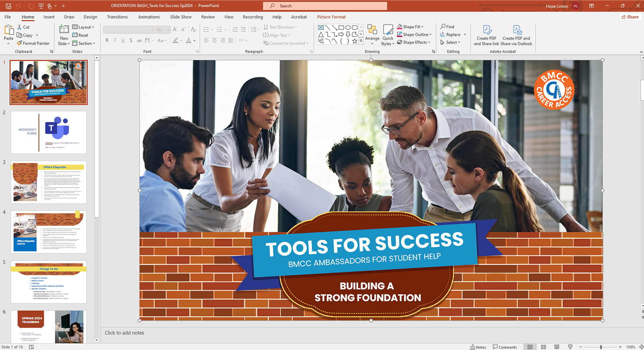Image resolution: width=644 pixels, height=350 pixels.
Task: Open Quick Styles gallery
Action: 388,35
